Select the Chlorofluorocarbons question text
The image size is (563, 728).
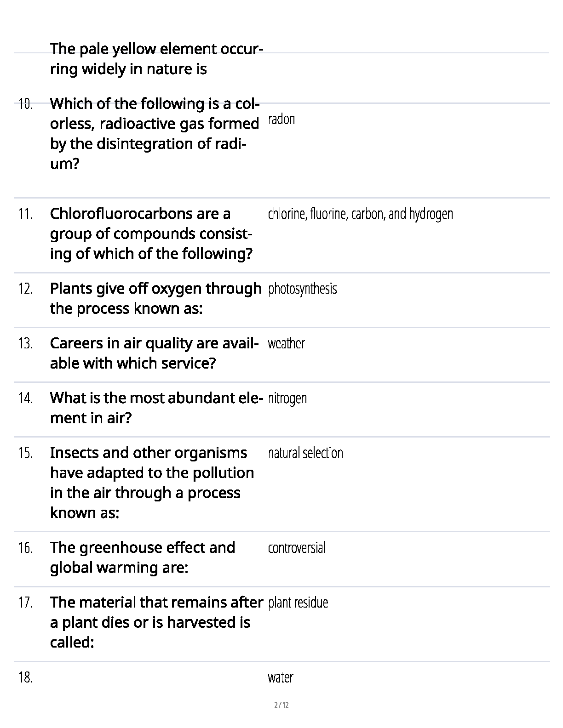click(x=151, y=233)
